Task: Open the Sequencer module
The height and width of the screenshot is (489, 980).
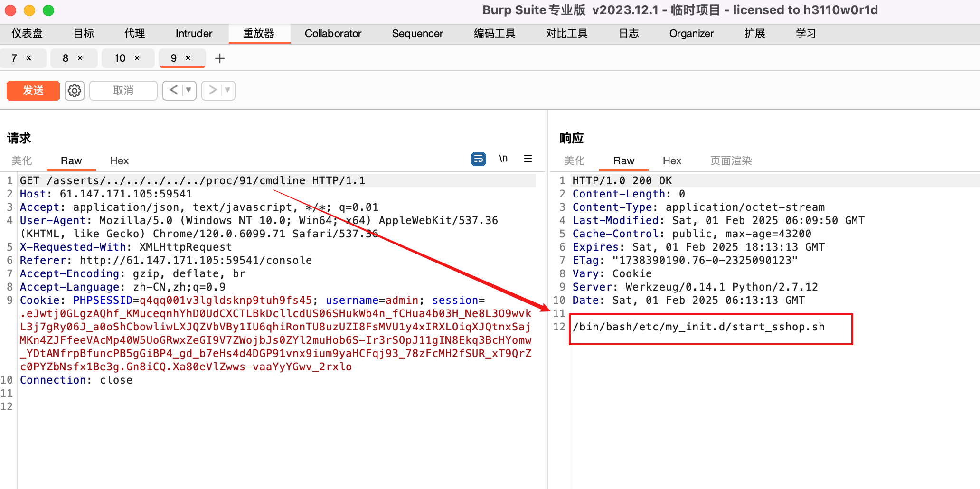Action: click(417, 33)
